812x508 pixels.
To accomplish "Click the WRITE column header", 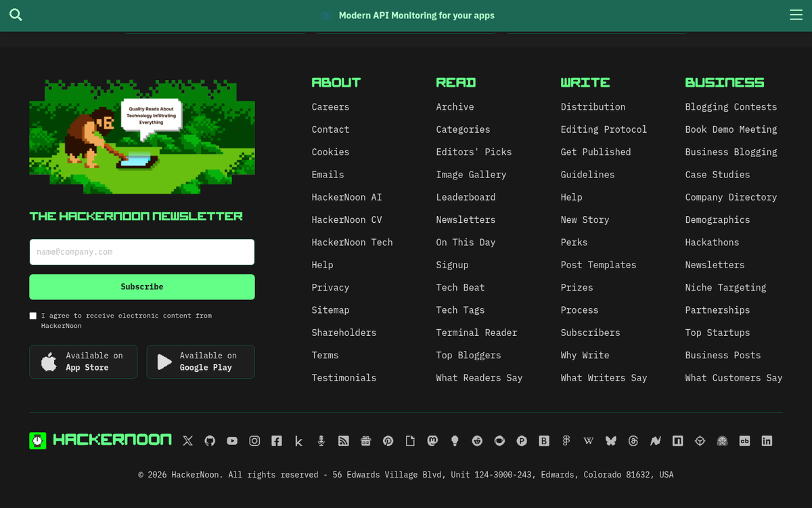I will click(585, 82).
